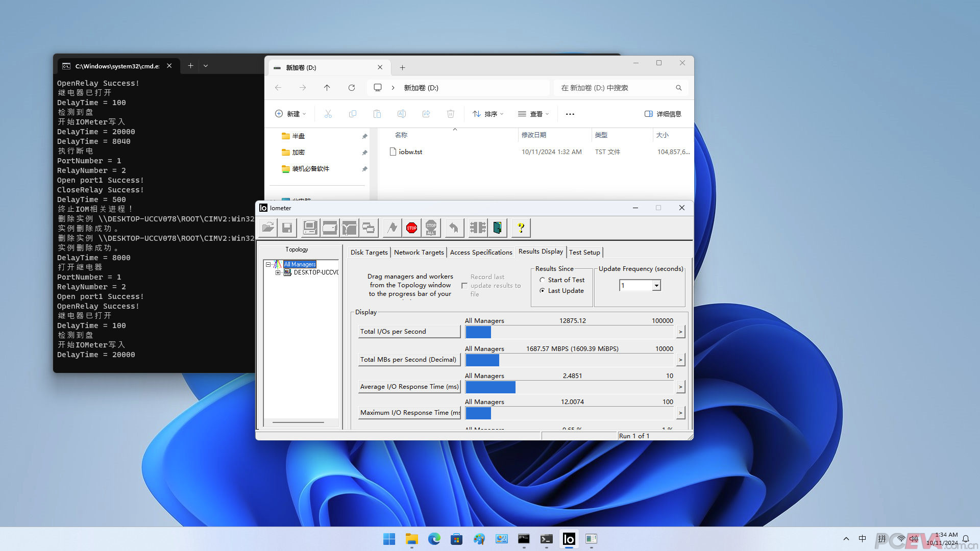
Task: Switch to the Disk Targets tab
Action: tap(369, 253)
